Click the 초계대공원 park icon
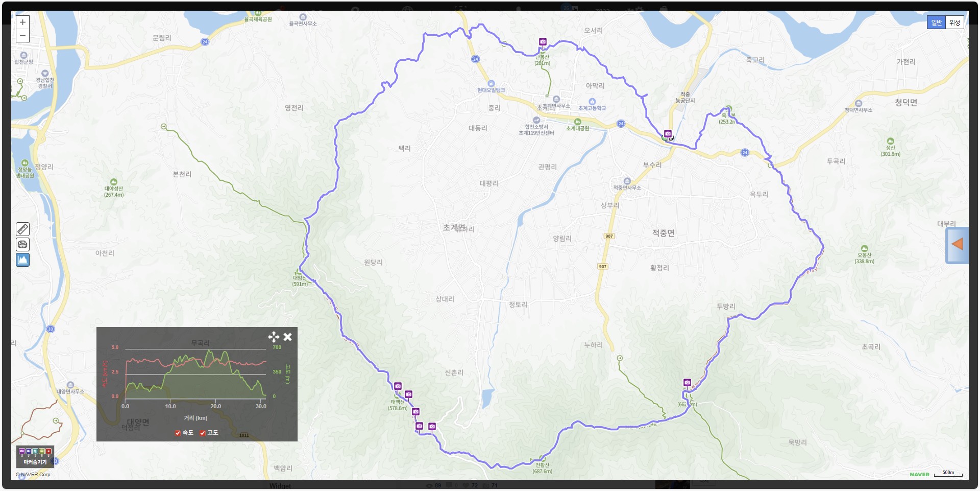980x491 pixels. (x=577, y=122)
